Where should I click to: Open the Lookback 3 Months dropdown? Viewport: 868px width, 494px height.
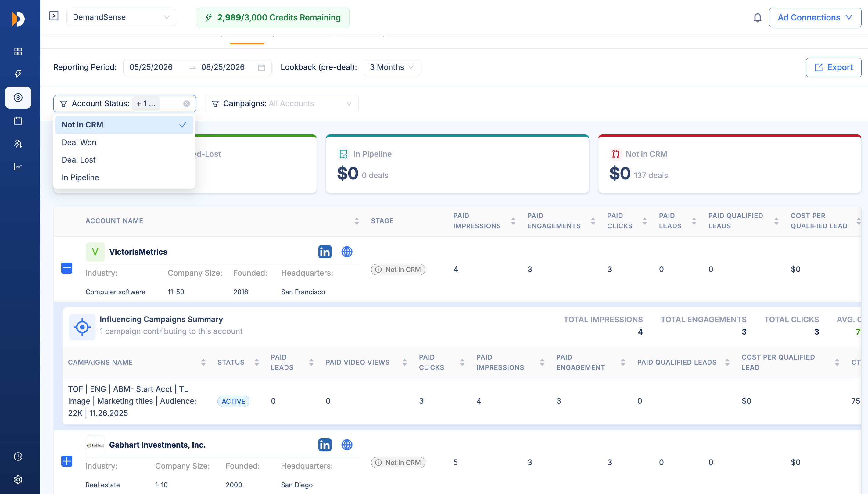392,67
